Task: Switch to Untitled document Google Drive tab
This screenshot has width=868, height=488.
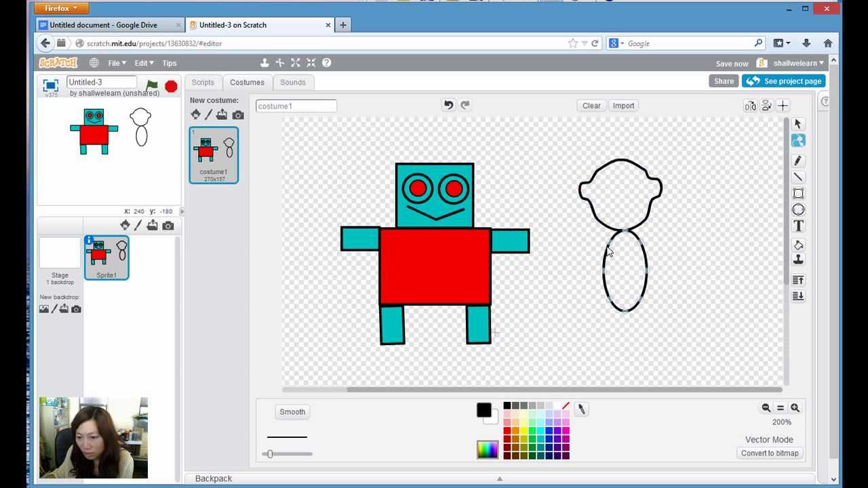Action: click(111, 25)
